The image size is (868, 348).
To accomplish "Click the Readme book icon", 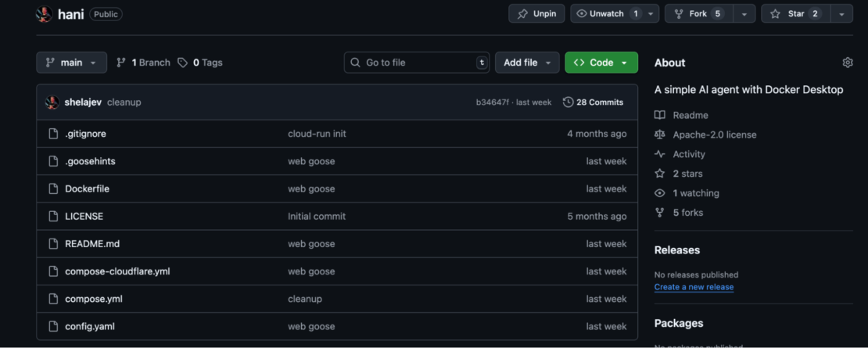I will tap(660, 115).
